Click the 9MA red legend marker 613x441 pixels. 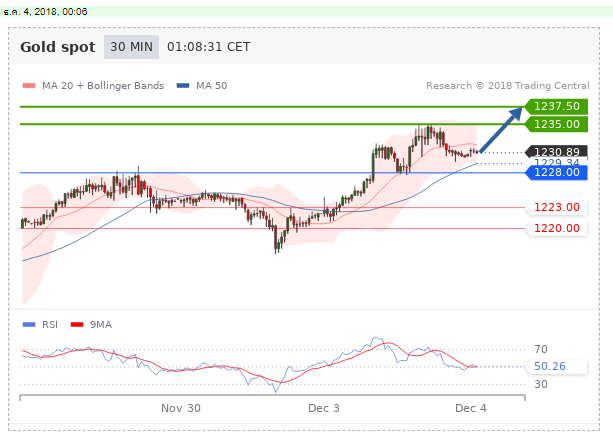pos(82,324)
